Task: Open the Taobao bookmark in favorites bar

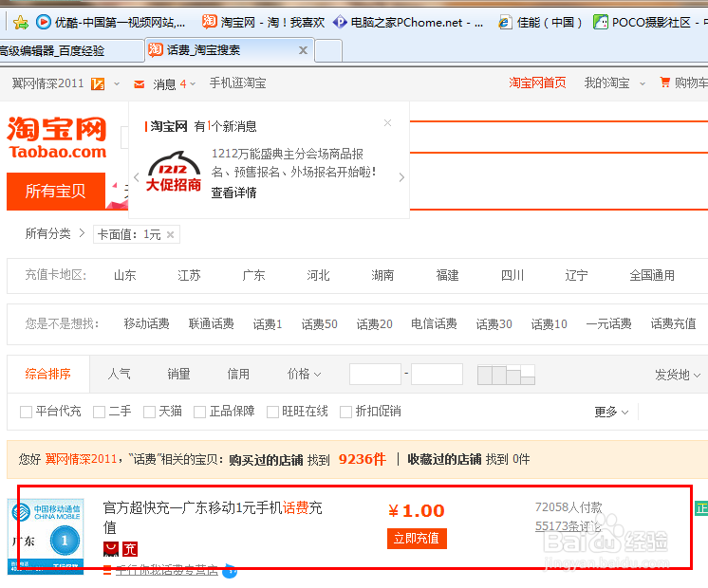Action: [263, 22]
